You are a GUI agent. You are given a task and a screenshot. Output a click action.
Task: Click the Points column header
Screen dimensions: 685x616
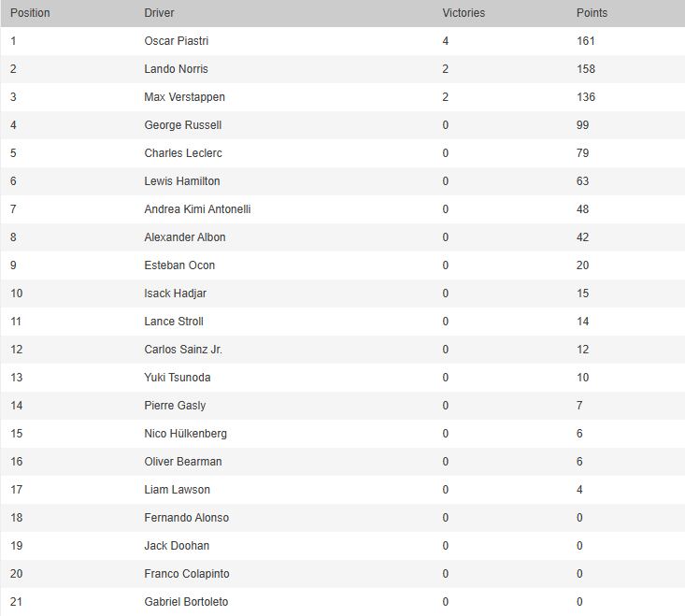coord(592,13)
